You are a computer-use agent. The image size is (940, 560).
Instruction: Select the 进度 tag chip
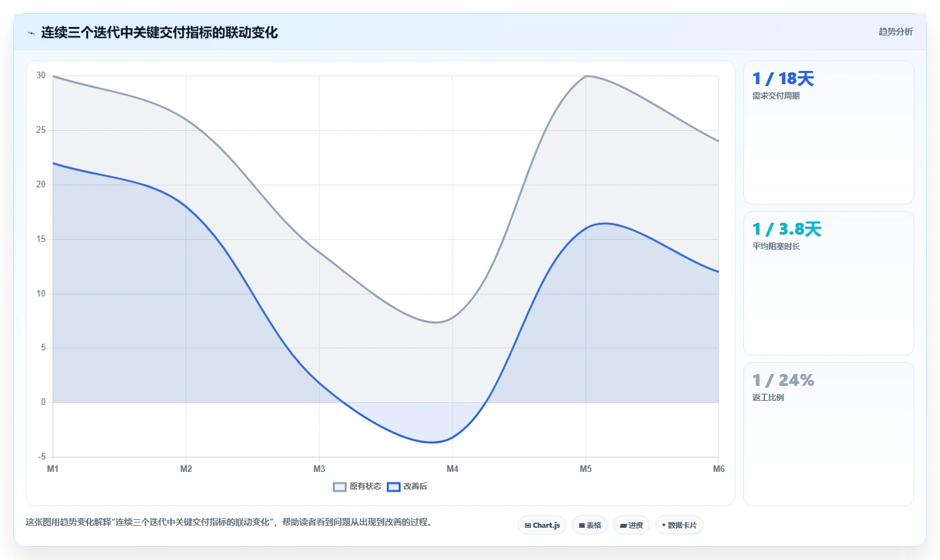coord(631,525)
